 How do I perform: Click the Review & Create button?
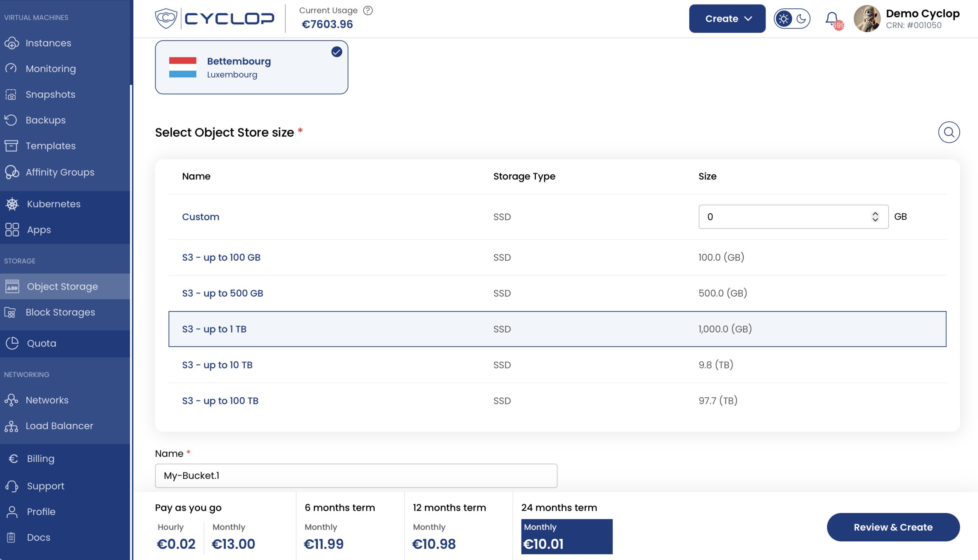[x=892, y=527]
